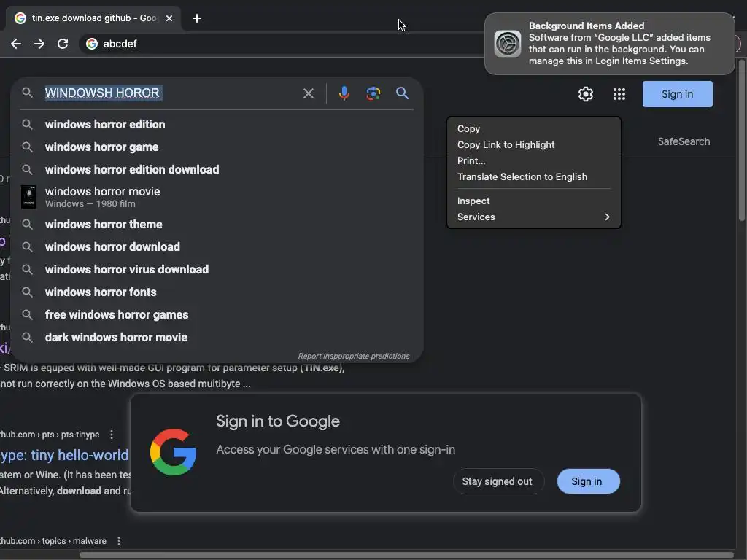Click the browser back arrow
This screenshot has height=560, width=747.
coord(16,44)
